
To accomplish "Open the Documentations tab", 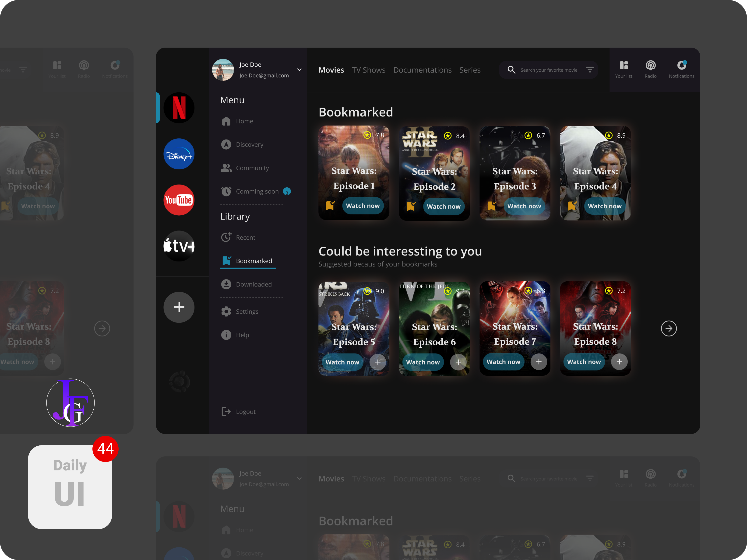I will (x=422, y=70).
